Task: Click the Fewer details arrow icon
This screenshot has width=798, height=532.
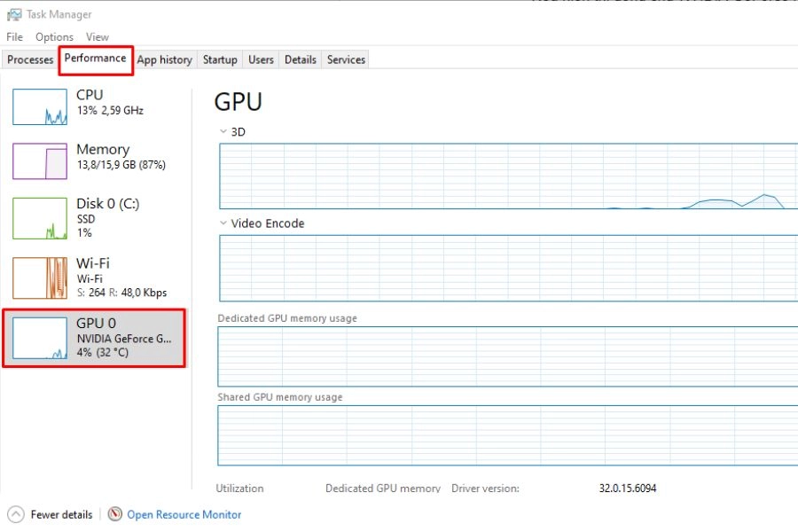Action: (16, 514)
